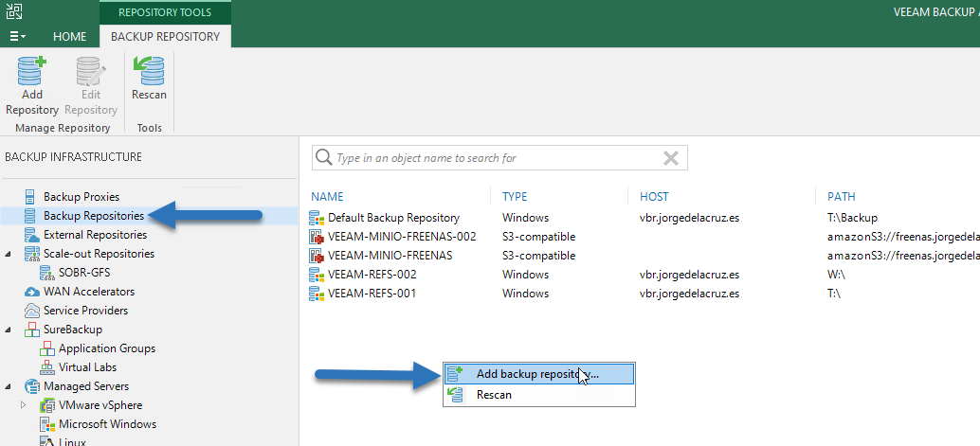
Task: Collapse the Scale-out Repositories node
Action: point(9,254)
